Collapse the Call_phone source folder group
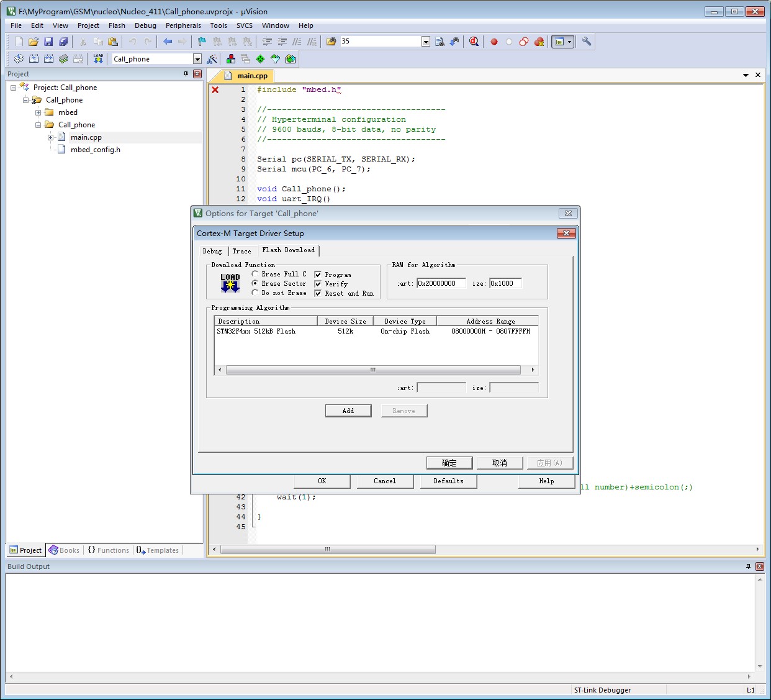Image resolution: width=771 pixels, height=700 pixels. (38, 125)
